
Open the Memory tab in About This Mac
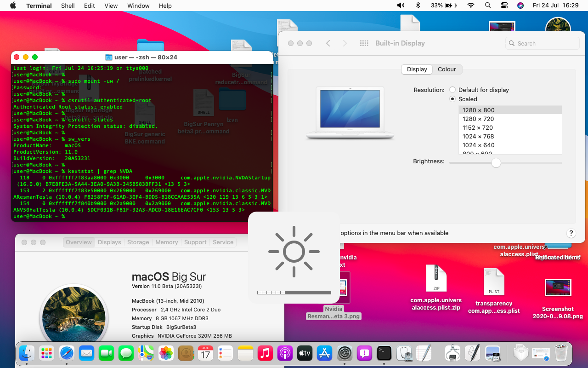pyautogui.click(x=167, y=242)
